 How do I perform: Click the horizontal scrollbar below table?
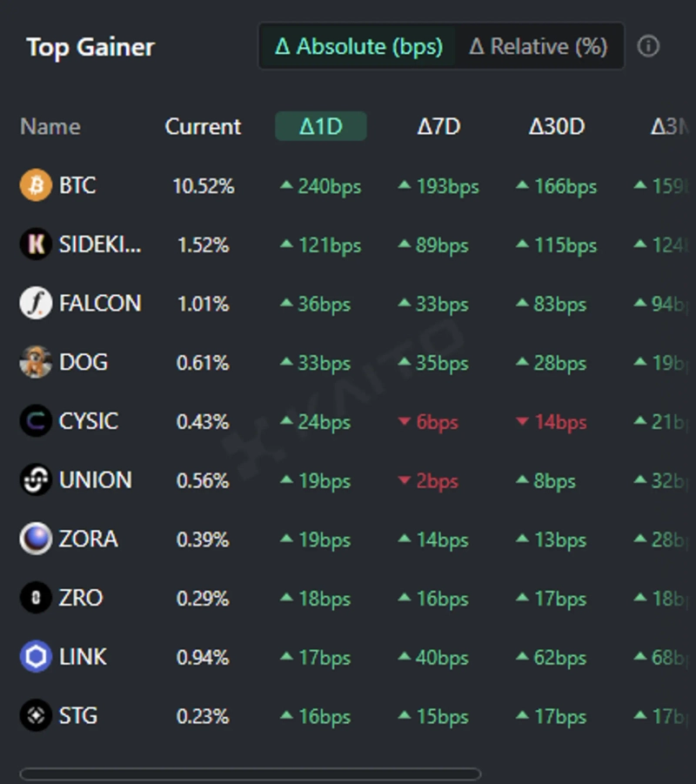[250, 774]
